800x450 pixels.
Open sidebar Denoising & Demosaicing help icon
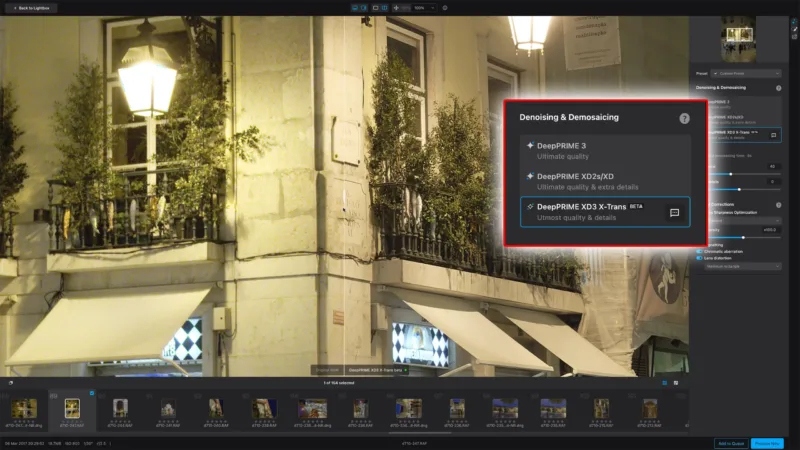click(779, 88)
